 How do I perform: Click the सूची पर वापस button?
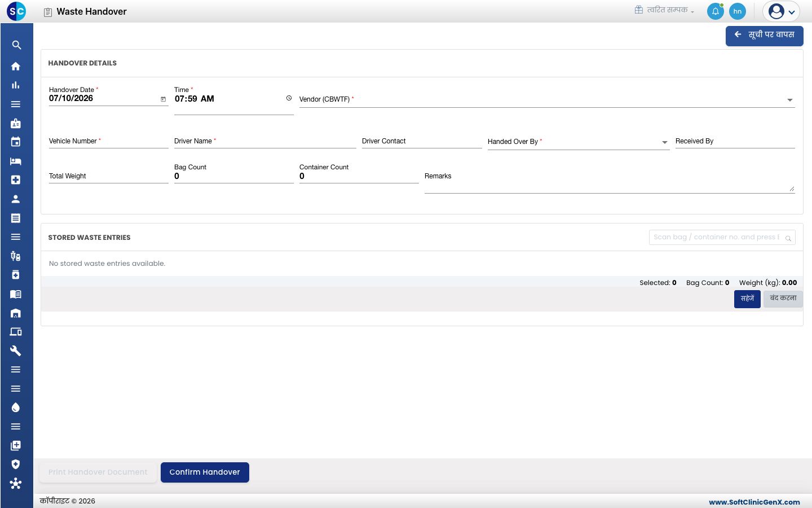(x=765, y=35)
